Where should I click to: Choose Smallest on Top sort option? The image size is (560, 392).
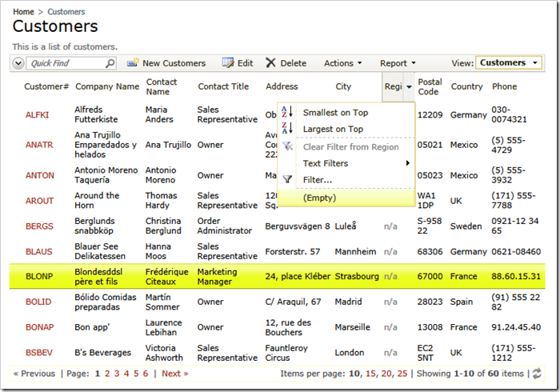pos(335,113)
